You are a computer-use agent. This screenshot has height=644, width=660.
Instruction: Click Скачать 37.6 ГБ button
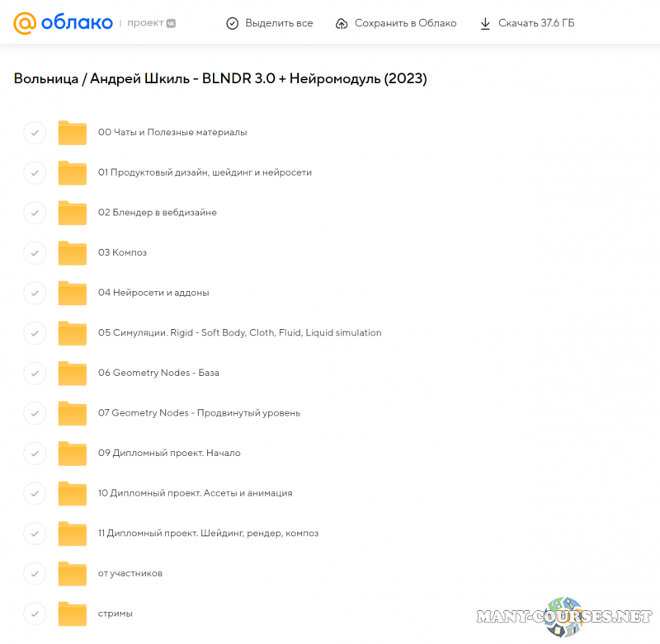tap(536, 23)
